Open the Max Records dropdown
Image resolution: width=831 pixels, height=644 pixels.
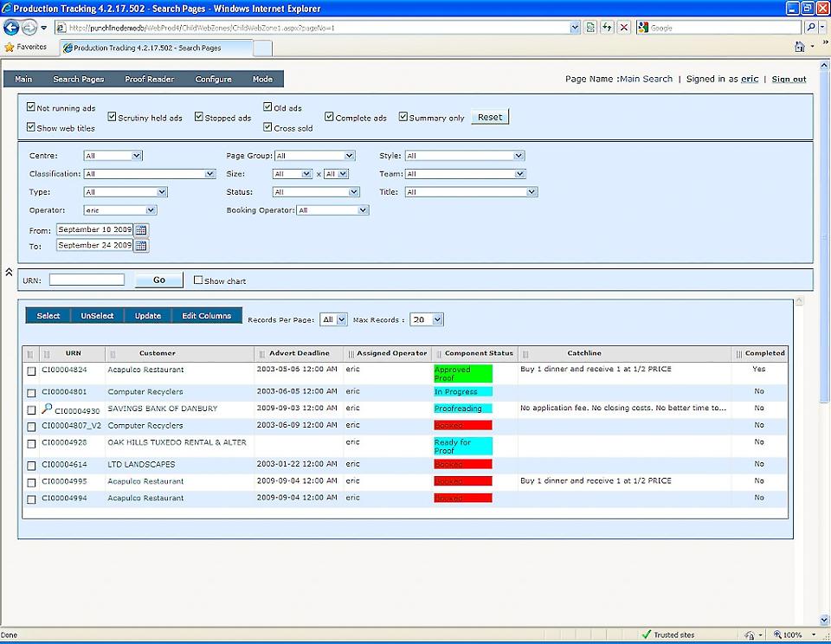coord(427,319)
